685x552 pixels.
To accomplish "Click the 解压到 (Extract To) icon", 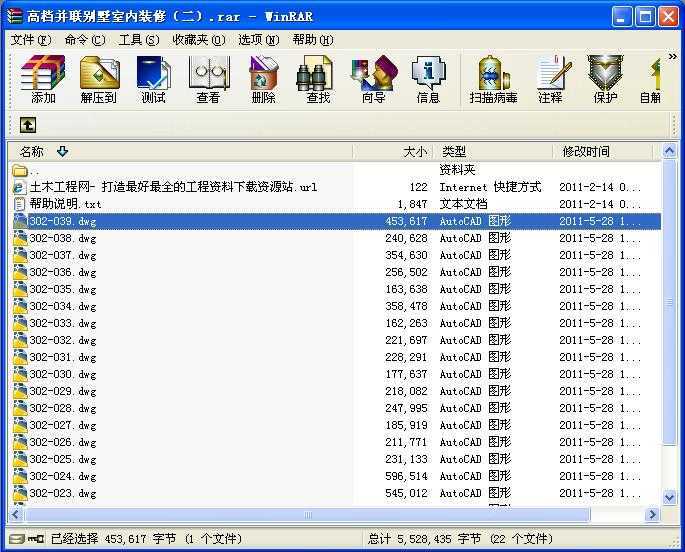I will 99,79.
